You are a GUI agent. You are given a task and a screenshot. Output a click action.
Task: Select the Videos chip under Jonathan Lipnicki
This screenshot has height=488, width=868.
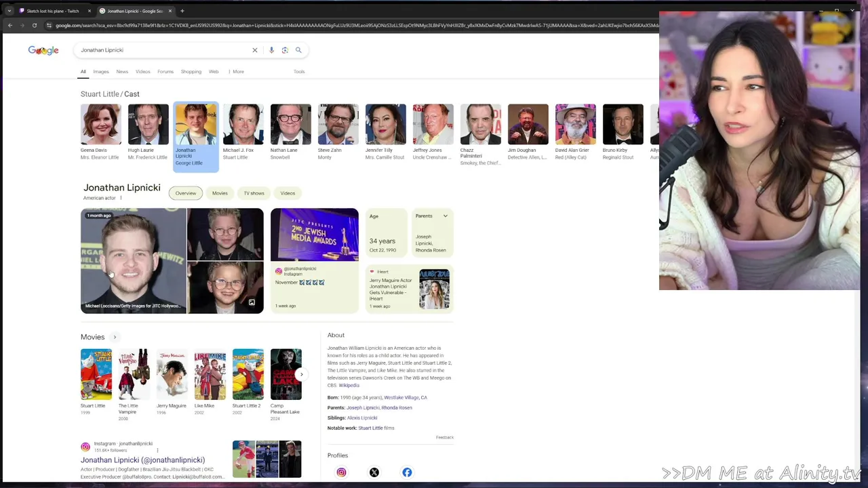coord(288,193)
